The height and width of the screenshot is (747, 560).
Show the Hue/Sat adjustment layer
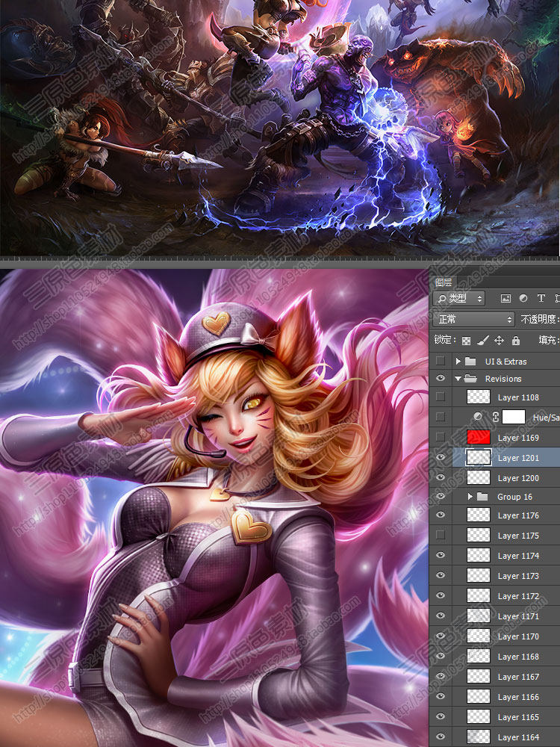[441, 417]
